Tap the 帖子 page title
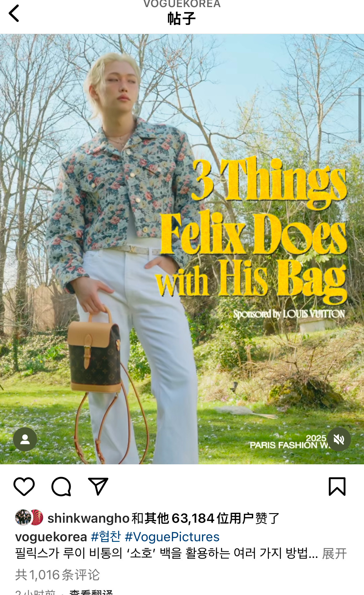The height and width of the screenshot is (595, 364). point(182,19)
